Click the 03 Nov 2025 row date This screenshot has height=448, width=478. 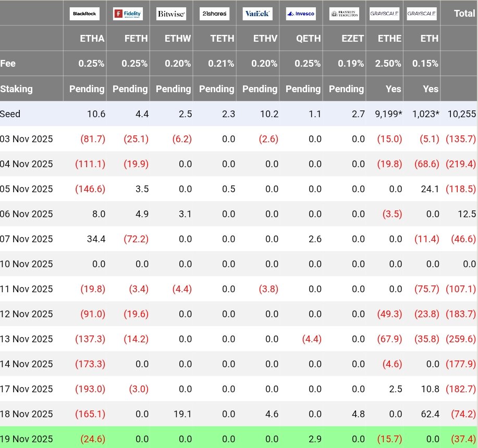pyautogui.click(x=27, y=139)
